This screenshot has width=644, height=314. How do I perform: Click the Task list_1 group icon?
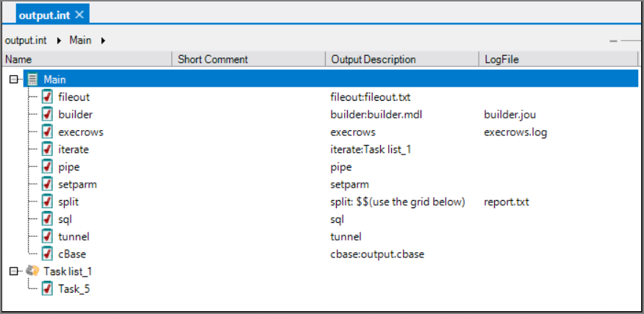pyautogui.click(x=32, y=271)
